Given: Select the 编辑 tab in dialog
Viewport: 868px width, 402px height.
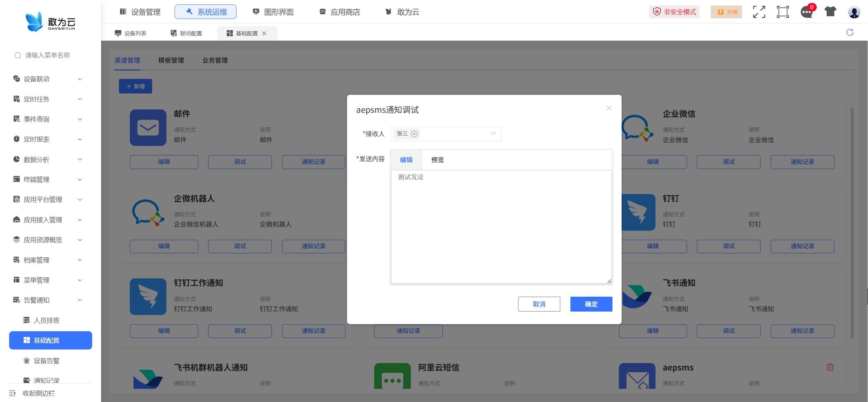Looking at the screenshot, I should pos(406,160).
